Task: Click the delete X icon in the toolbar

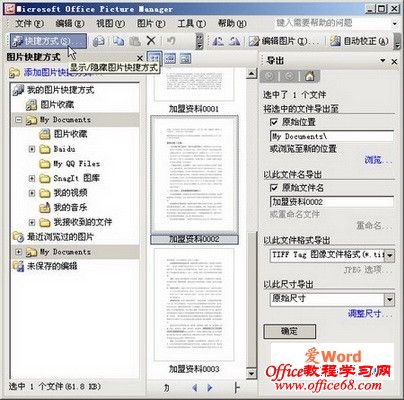Action: coord(151,41)
